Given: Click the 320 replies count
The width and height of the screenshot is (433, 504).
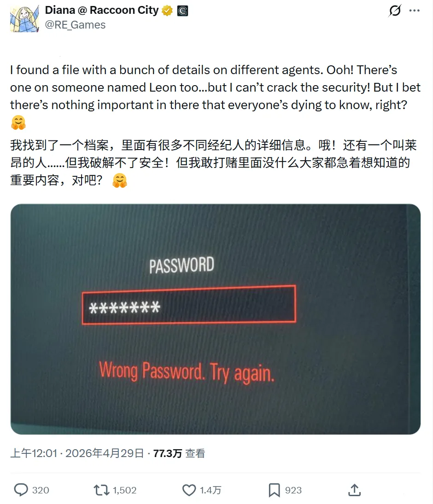Looking at the screenshot, I should (41, 490).
